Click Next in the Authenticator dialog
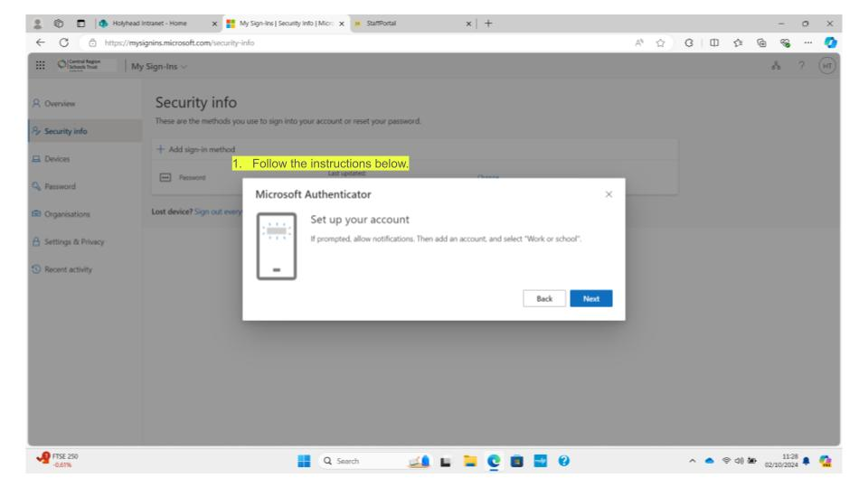This screenshot has width=868, height=488. 590,298
